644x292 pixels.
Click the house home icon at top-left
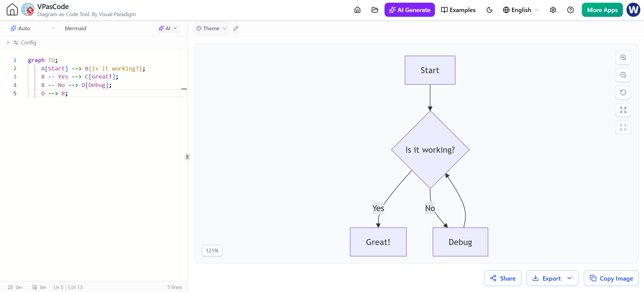coord(12,10)
